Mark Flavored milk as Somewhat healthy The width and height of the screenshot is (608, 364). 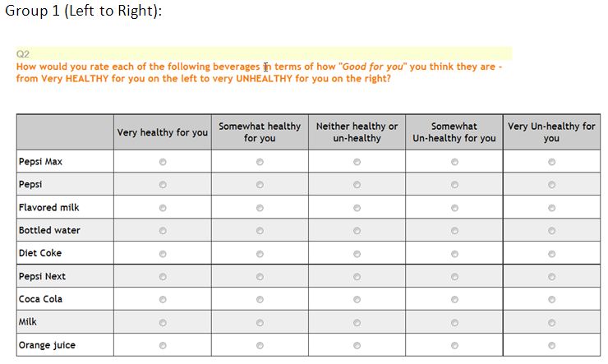click(260, 208)
